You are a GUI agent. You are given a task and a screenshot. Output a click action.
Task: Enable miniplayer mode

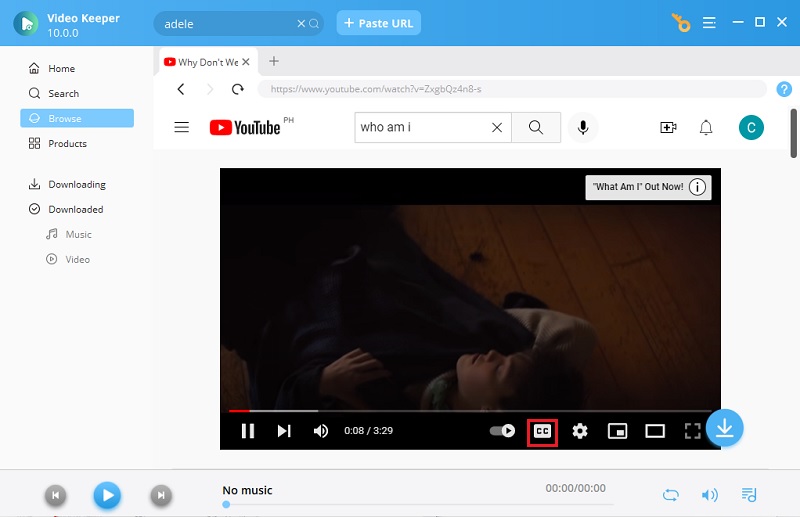coord(617,431)
